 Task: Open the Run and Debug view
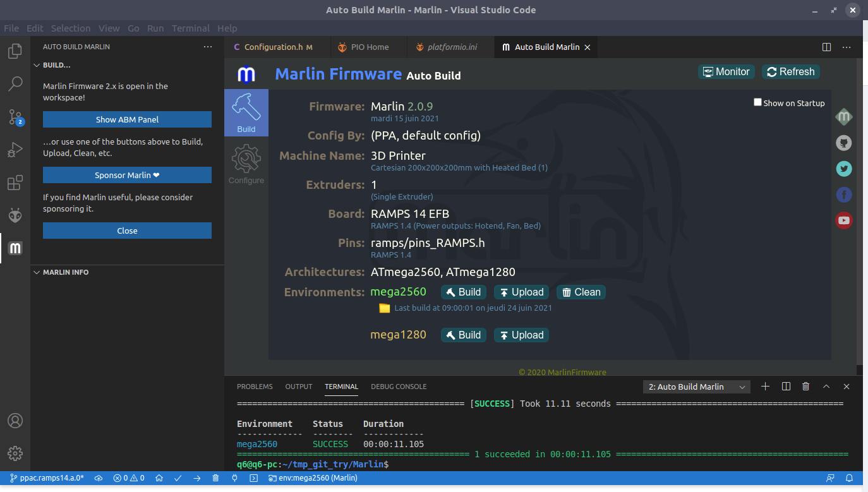(x=15, y=150)
